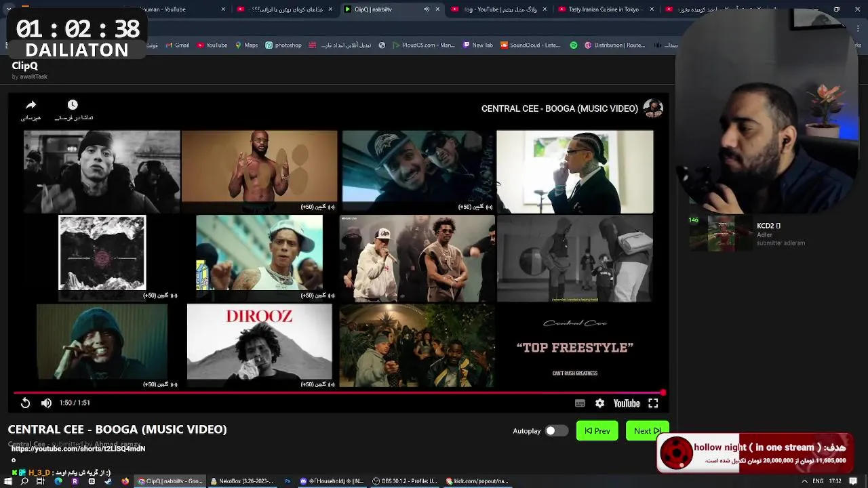Open the player settings gear
The width and height of the screenshot is (868, 488).
(599, 403)
